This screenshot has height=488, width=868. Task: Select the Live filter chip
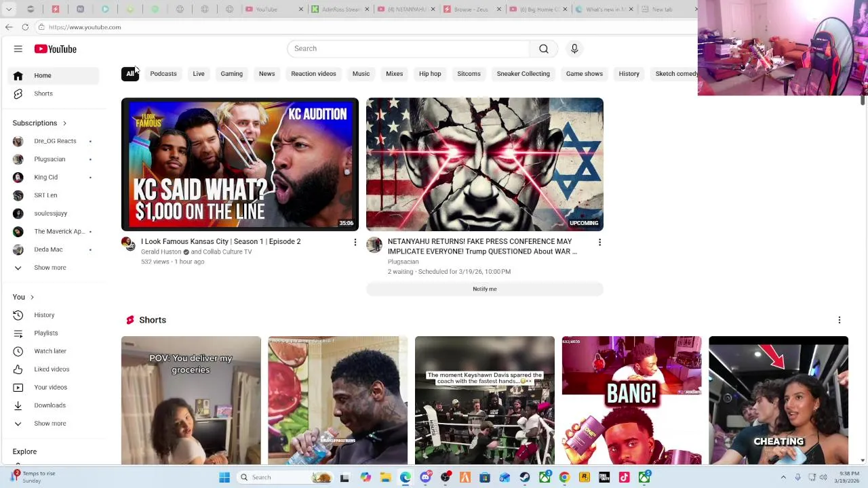tap(199, 74)
